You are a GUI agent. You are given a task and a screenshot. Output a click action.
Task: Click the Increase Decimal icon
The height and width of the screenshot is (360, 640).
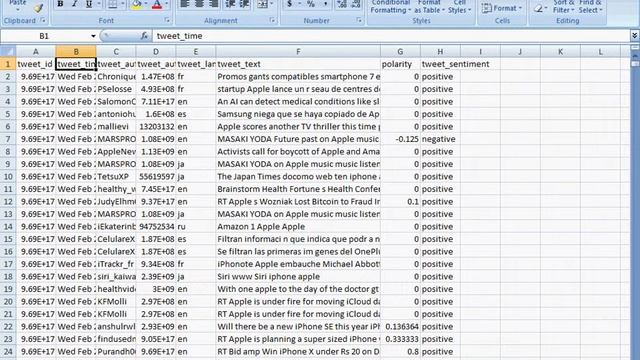(x=342, y=4)
